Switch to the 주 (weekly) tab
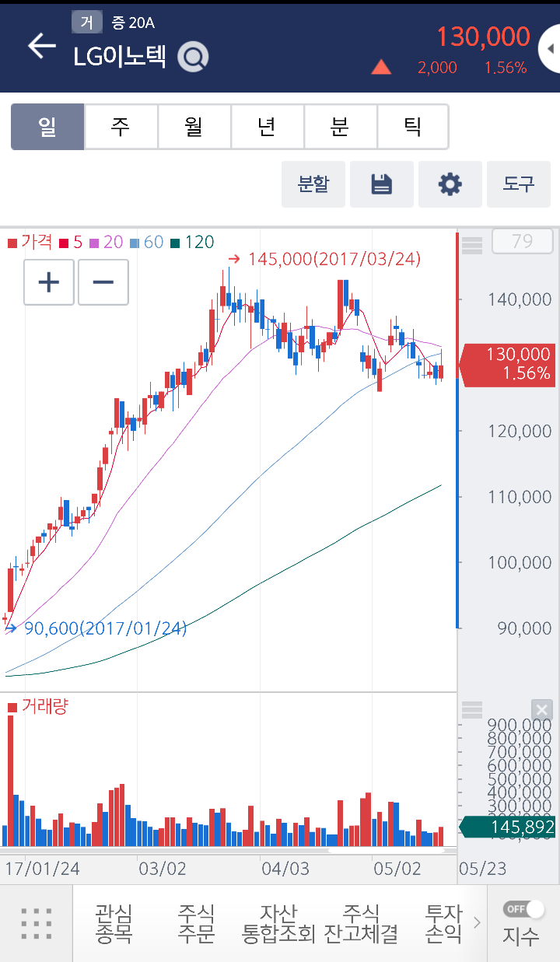The height and width of the screenshot is (962, 560). pyautogui.click(x=121, y=127)
